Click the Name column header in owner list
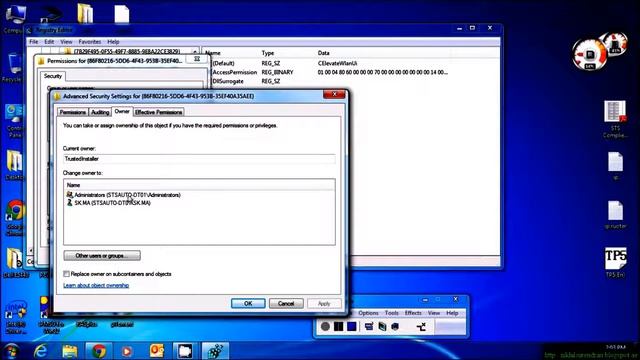This screenshot has height=360, width=640. pyautogui.click(x=199, y=185)
